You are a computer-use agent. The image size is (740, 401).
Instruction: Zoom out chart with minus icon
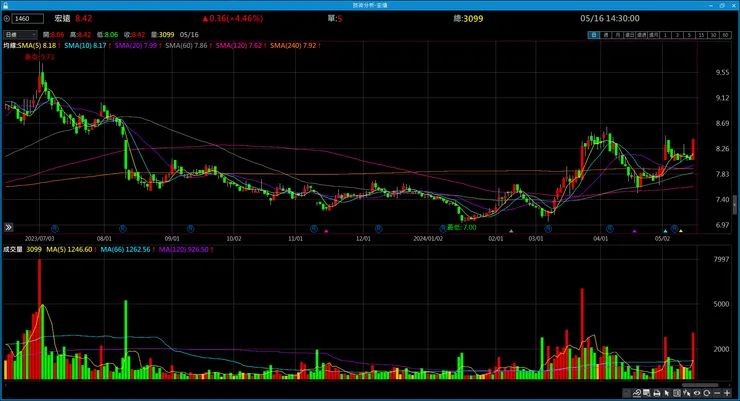pos(717,393)
